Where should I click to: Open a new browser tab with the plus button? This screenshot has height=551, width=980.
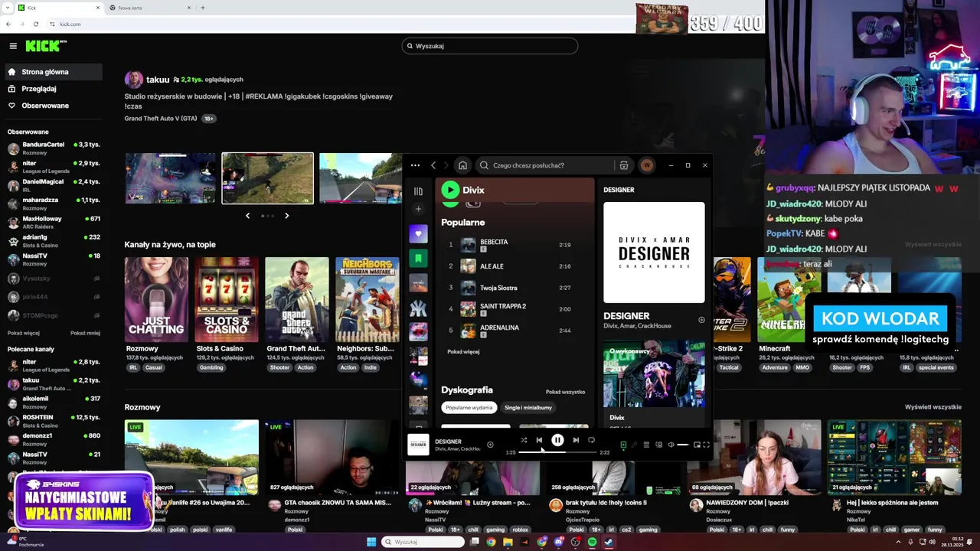pyautogui.click(x=203, y=8)
